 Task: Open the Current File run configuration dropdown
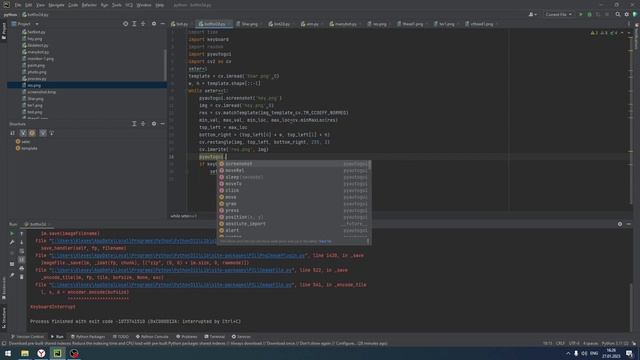point(558,14)
